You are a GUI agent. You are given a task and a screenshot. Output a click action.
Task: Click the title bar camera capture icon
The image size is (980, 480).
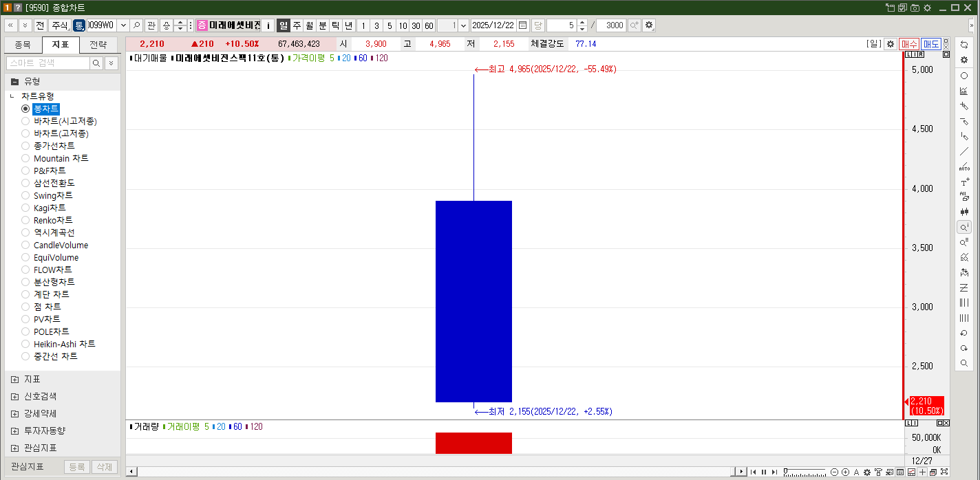point(915,7)
